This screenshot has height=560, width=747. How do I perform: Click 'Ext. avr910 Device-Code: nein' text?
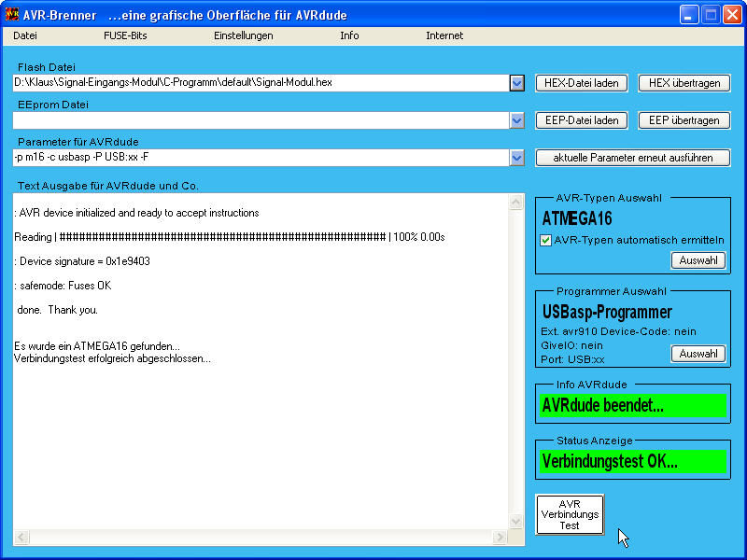point(618,331)
